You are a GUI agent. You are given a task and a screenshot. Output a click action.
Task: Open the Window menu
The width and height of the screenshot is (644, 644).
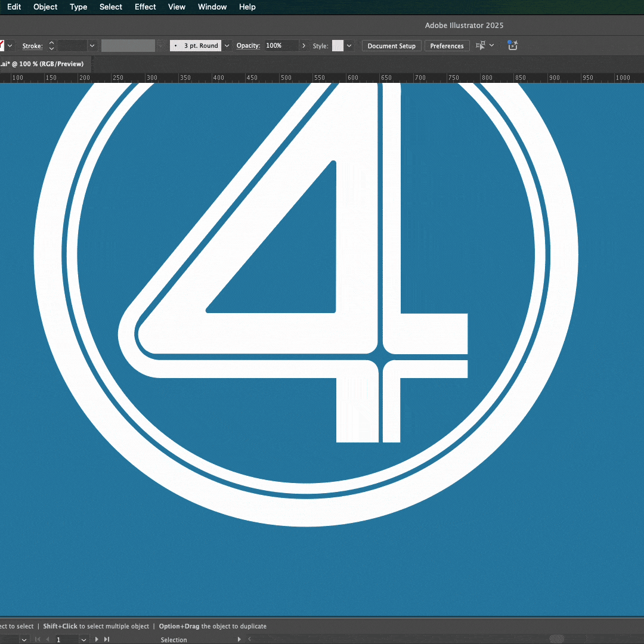pyautogui.click(x=212, y=7)
